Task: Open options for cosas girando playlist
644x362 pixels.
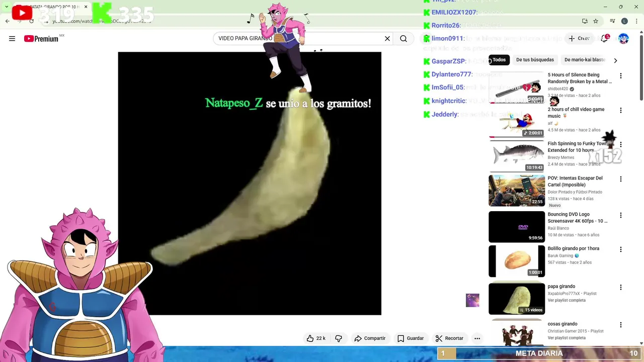Action: (621, 325)
